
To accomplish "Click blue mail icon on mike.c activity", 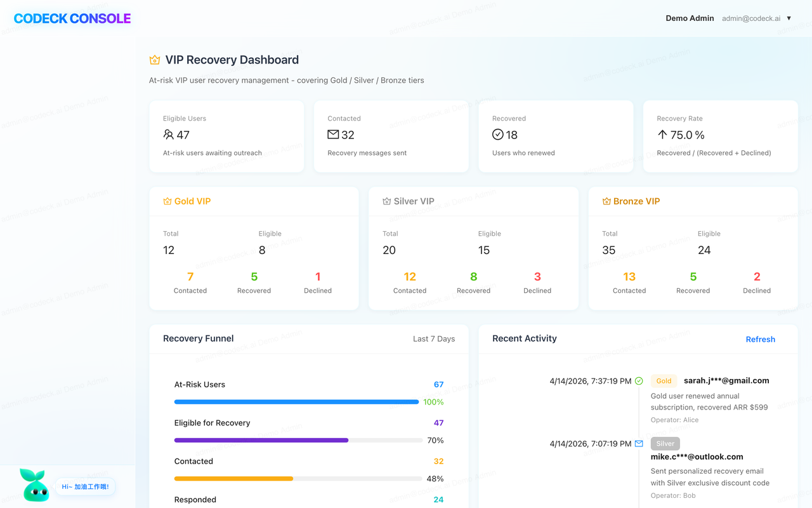I will [x=639, y=444].
